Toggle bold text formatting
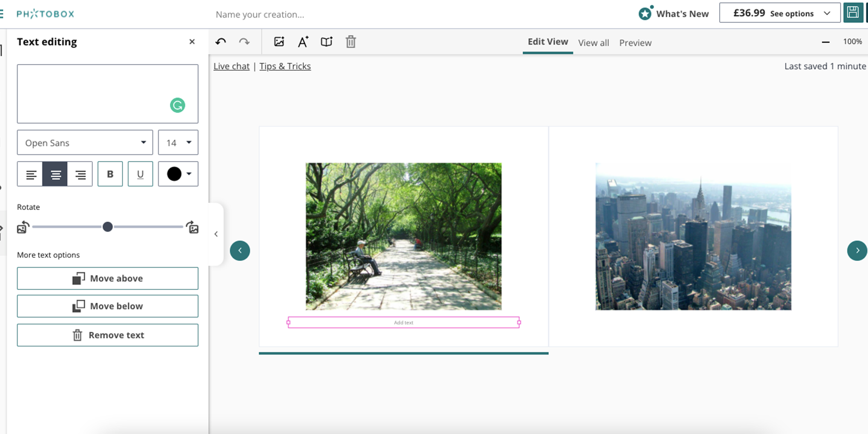The height and width of the screenshot is (434, 868). [110, 174]
